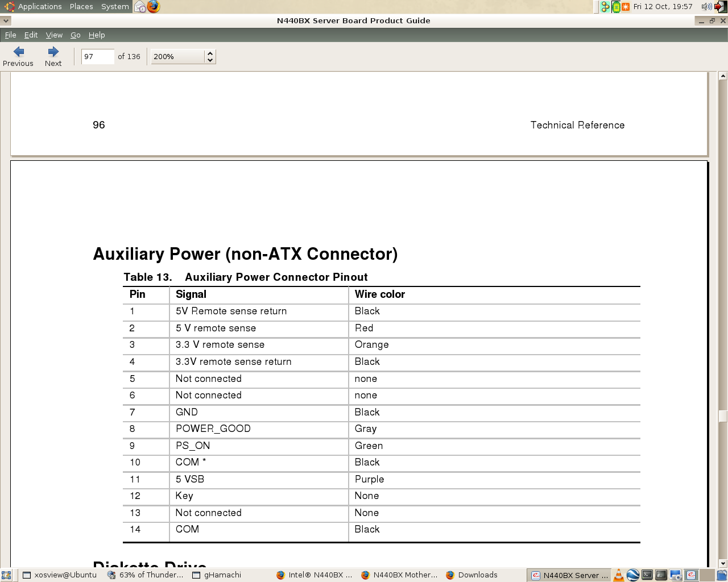Click the log out door icon

pos(720,7)
